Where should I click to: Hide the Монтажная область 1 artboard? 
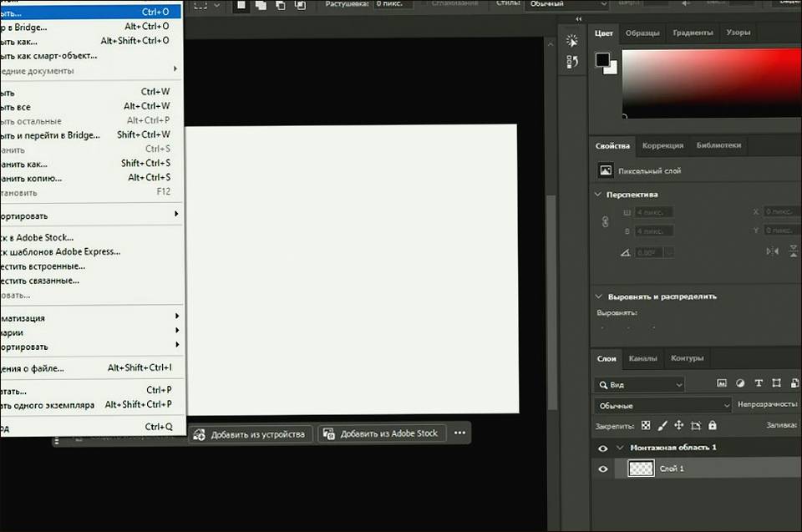tap(603, 448)
